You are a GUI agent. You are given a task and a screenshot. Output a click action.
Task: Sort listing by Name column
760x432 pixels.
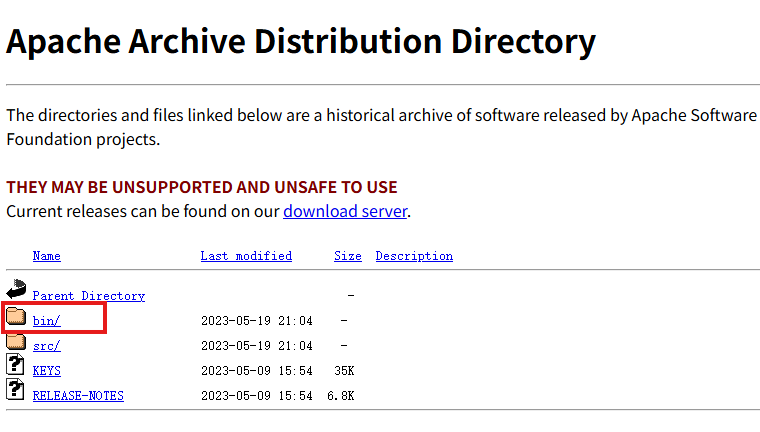tap(47, 256)
